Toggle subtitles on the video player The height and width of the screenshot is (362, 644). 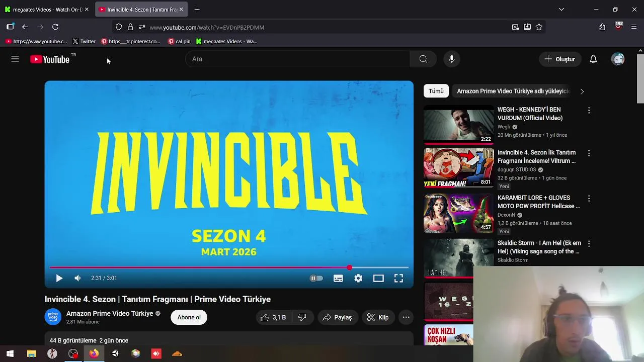(x=338, y=278)
